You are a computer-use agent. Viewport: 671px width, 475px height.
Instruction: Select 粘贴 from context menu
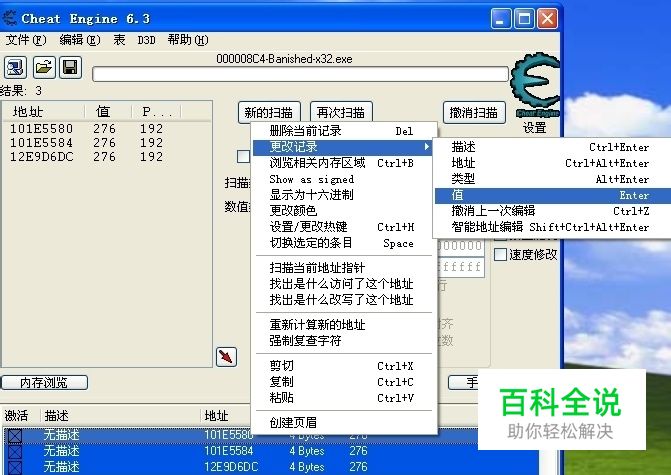pyautogui.click(x=344, y=398)
